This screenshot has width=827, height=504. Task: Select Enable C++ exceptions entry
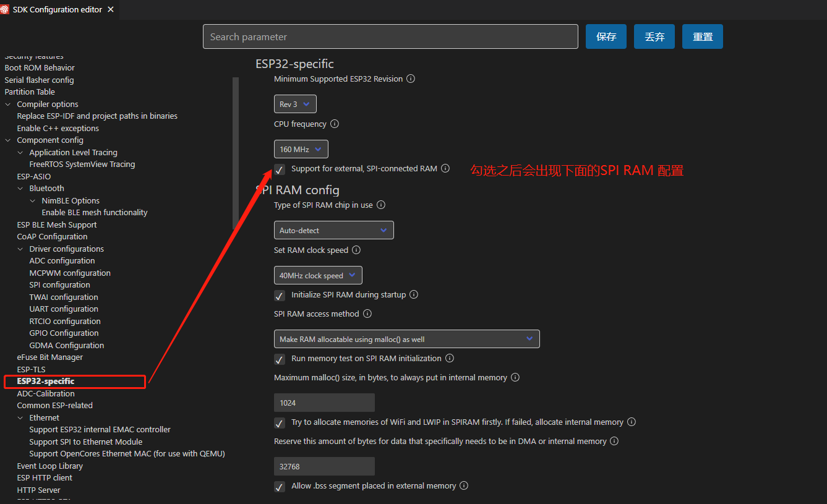pos(58,128)
